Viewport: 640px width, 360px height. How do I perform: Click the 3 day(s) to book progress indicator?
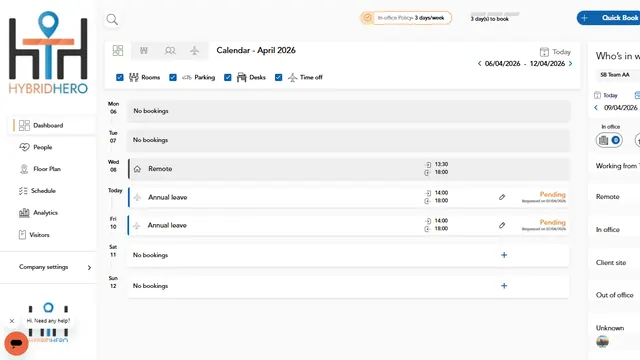(495, 17)
